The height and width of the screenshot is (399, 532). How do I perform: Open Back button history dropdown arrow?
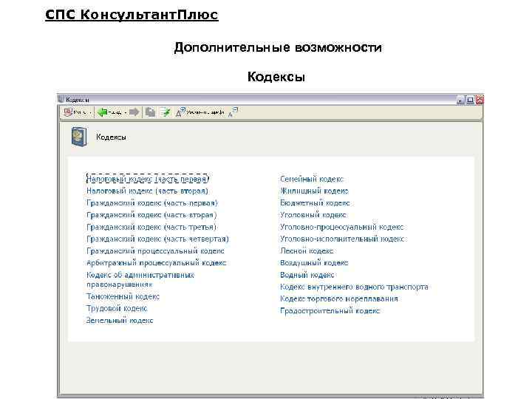[125, 112]
